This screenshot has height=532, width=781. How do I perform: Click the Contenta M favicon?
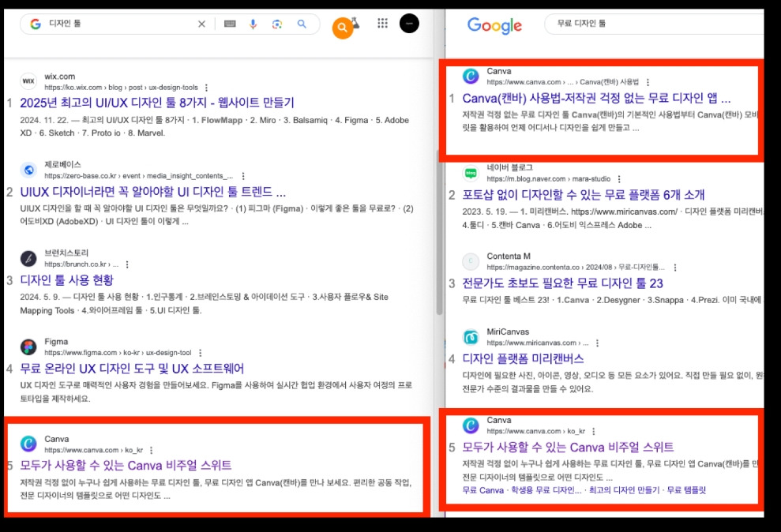[x=471, y=261]
